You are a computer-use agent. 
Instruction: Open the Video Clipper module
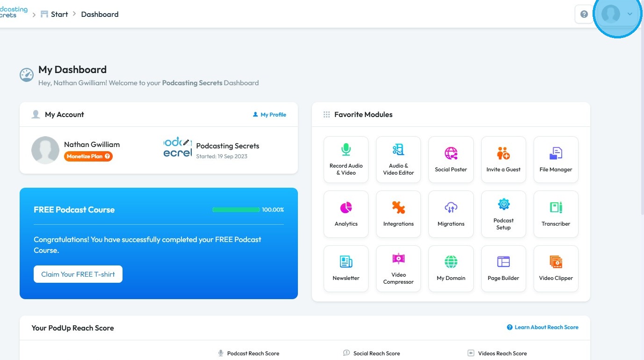[x=556, y=269]
